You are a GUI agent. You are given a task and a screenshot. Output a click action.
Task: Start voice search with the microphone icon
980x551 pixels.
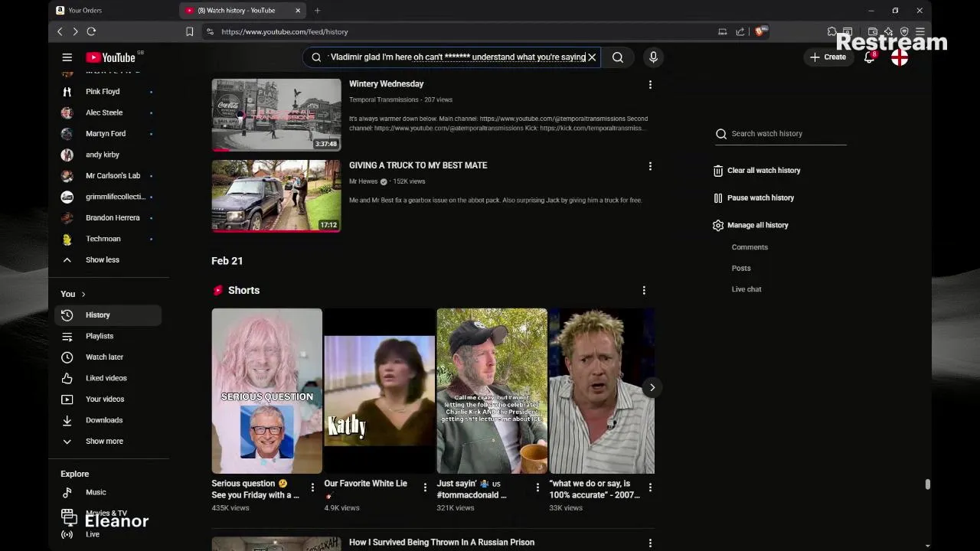click(653, 57)
